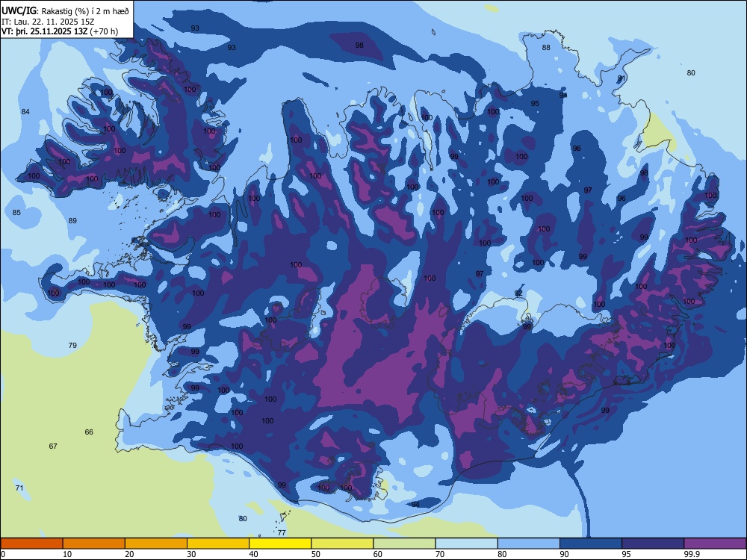
Task: Click the light orange 20–30 legend swatch
Action: pos(156,544)
